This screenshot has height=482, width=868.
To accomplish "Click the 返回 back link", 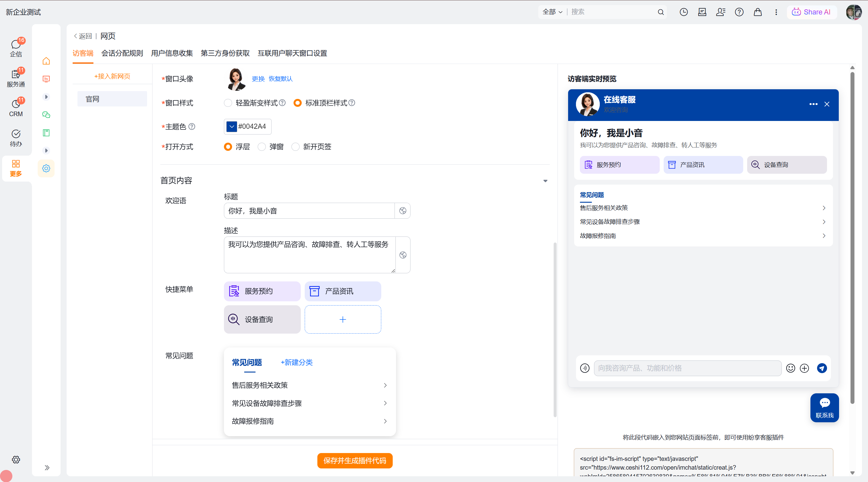I will [83, 36].
